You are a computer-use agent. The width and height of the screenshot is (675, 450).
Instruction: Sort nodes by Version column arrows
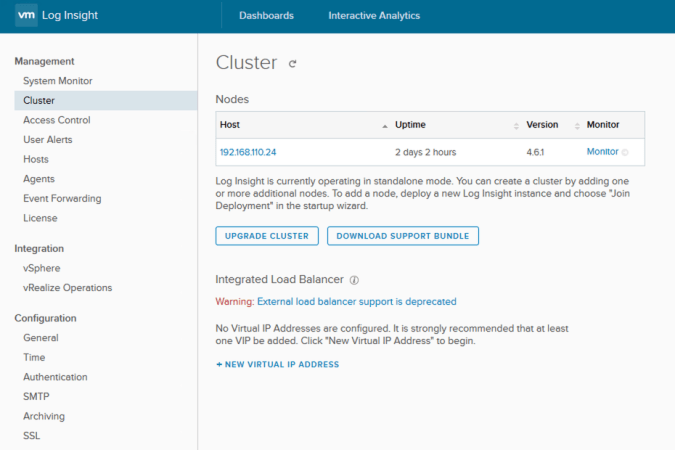(577, 126)
